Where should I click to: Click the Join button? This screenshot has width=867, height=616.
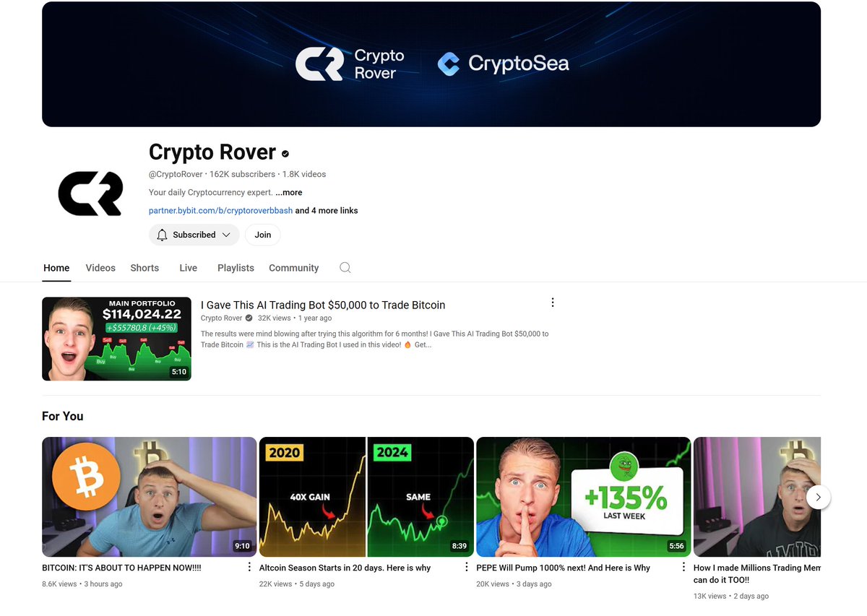coord(263,235)
